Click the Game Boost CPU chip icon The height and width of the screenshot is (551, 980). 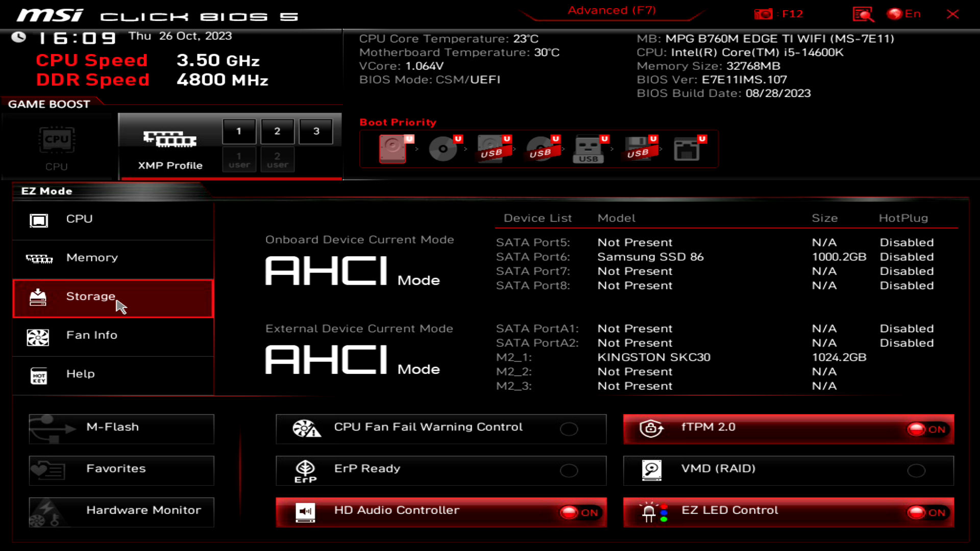57,140
